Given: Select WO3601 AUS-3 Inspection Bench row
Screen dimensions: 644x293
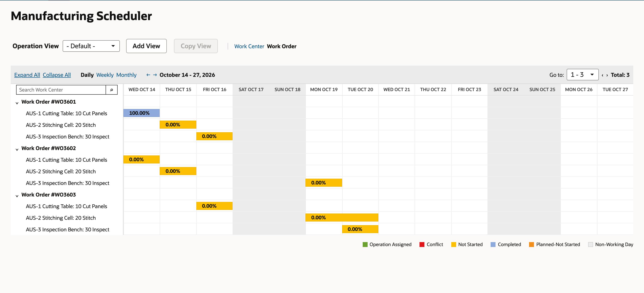Looking at the screenshot, I should click(68, 136).
